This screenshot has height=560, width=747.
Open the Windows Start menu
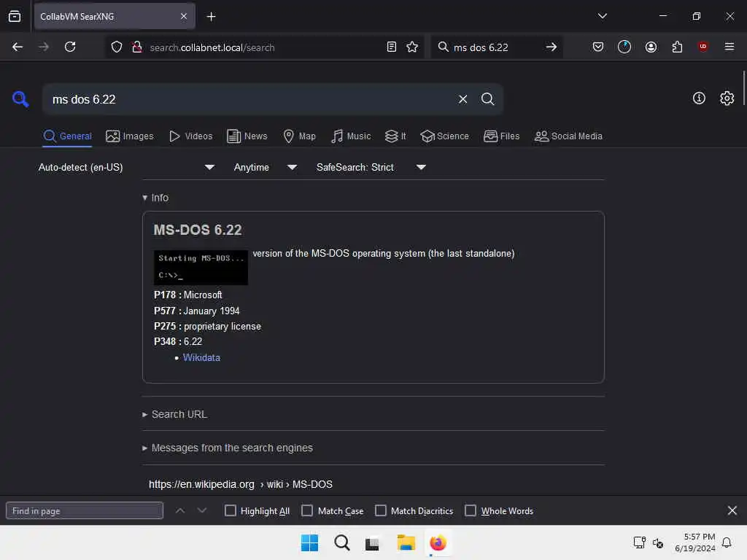coord(309,542)
